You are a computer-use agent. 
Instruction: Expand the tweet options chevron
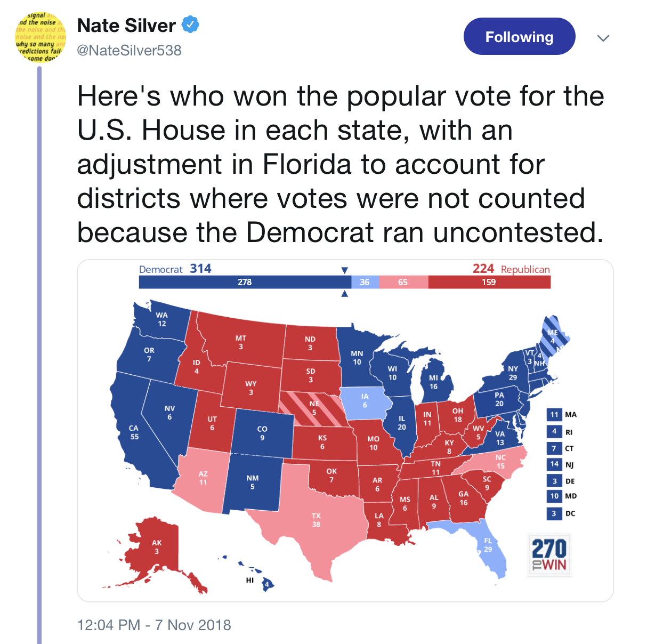pos(603,38)
